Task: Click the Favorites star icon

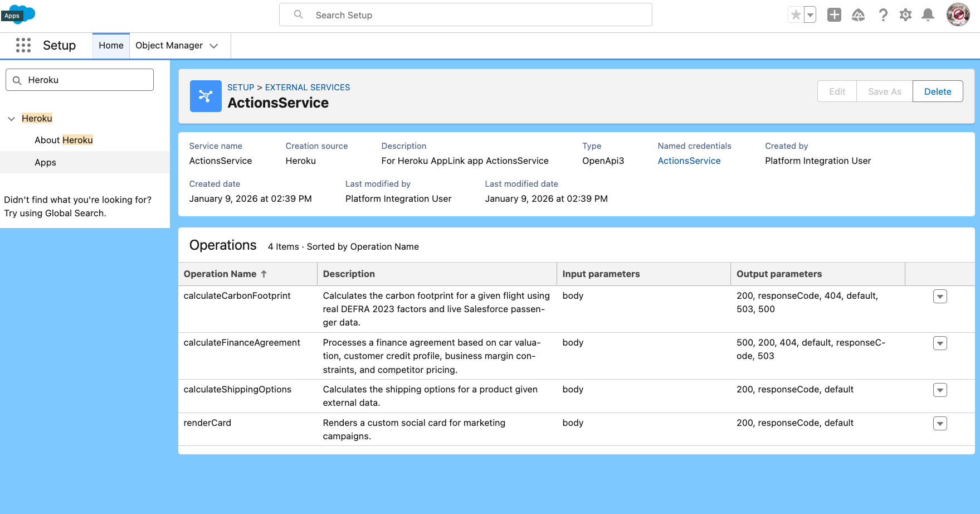Action: [796, 15]
